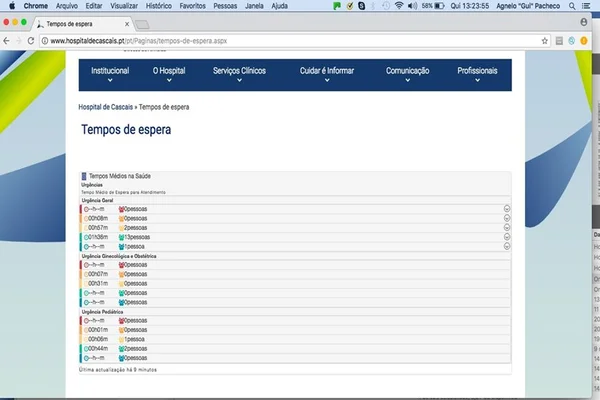Click the Skype icon in the menu bar

[x=361, y=6]
